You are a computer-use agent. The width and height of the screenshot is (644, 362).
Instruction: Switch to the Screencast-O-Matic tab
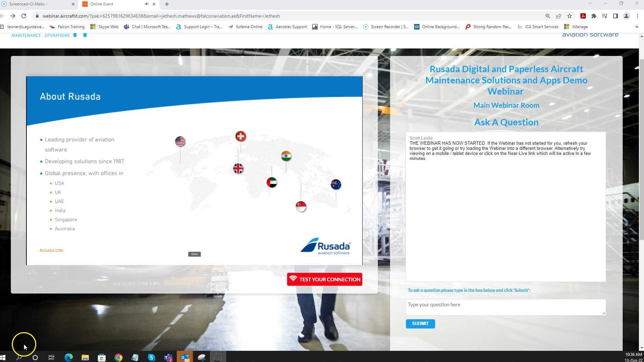pyautogui.click(x=37, y=4)
